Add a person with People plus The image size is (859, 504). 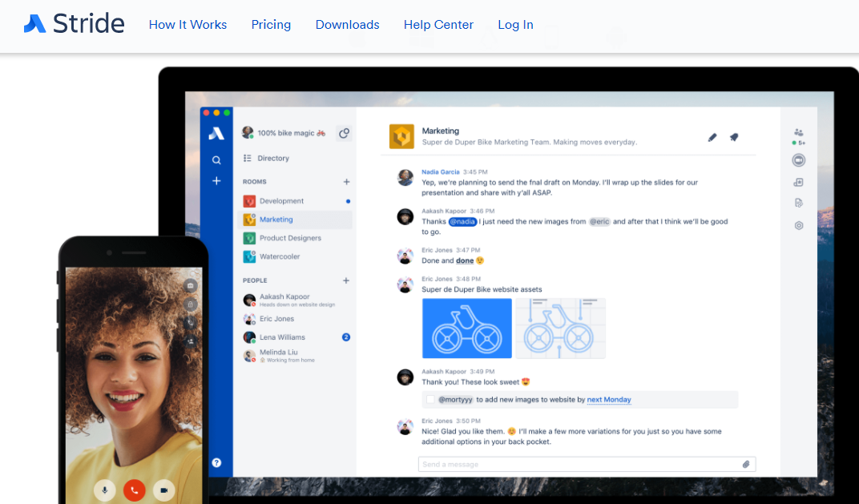346,280
